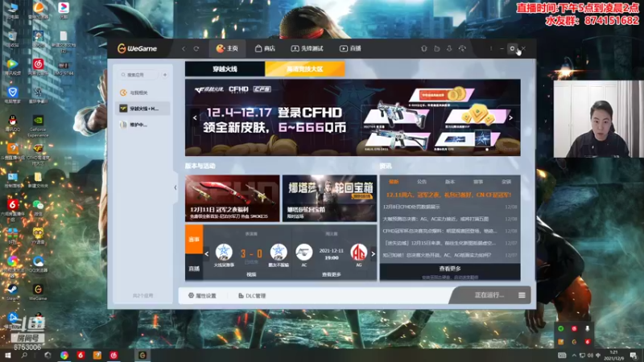Open the 商店 store tab
Viewport: 644px width, 362px height.
tap(265, 48)
